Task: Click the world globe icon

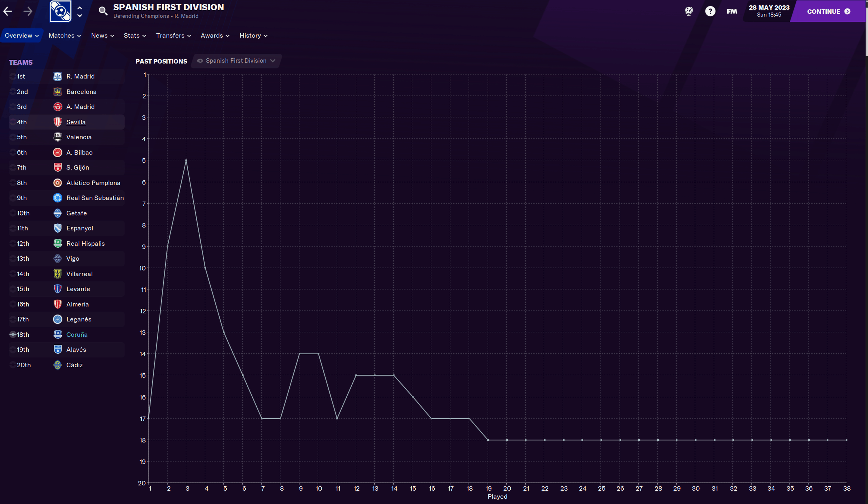Action: pyautogui.click(x=689, y=11)
